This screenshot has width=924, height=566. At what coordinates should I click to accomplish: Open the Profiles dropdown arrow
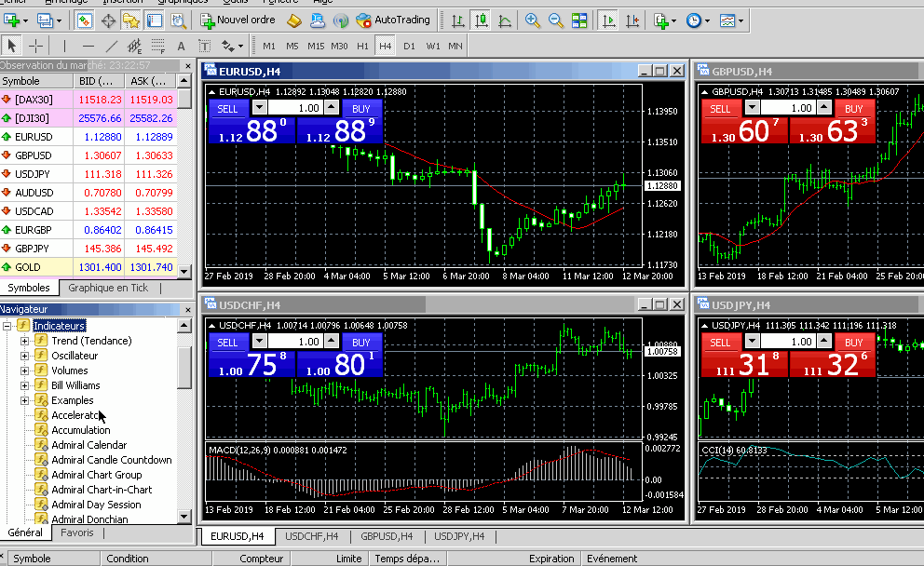tap(59, 21)
